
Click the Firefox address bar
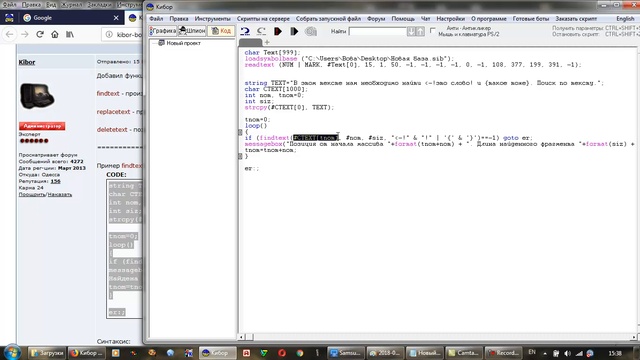[122, 35]
